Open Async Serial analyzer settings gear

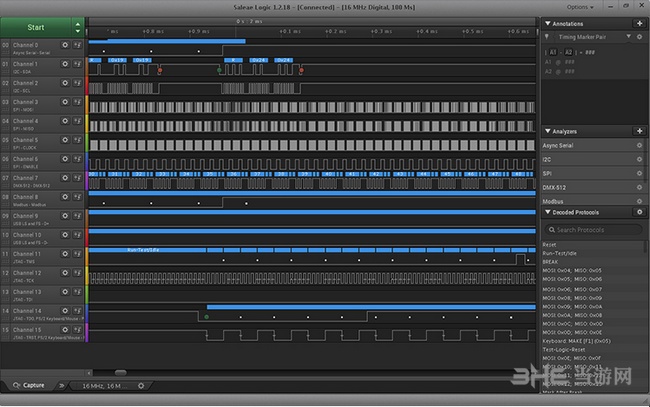[x=638, y=145]
